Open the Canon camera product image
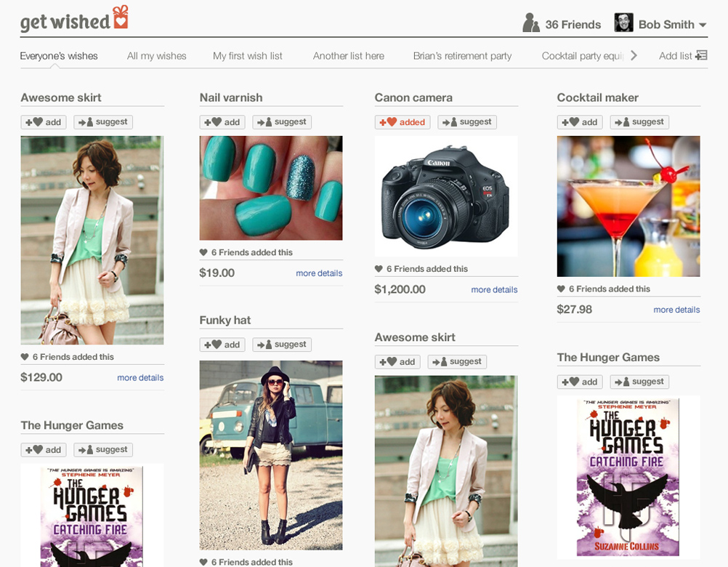728x567 pixels. click(446, 196)
